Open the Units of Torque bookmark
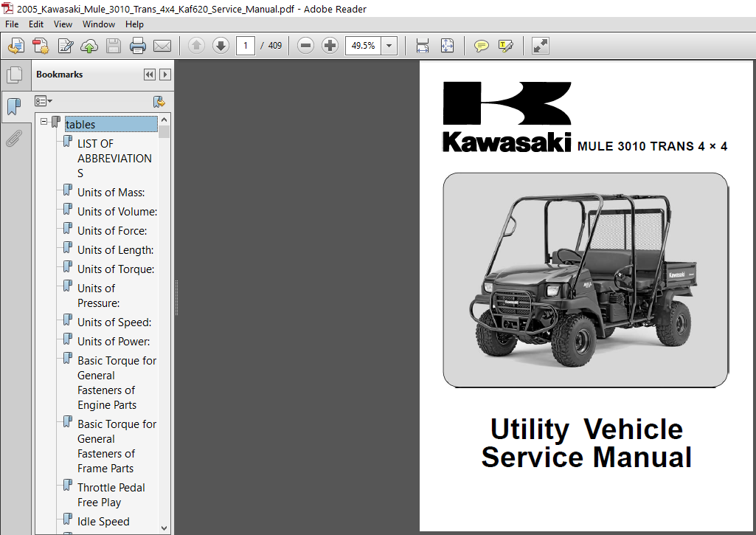This screenshot has height=535, width=756. [x=116, y=269]
